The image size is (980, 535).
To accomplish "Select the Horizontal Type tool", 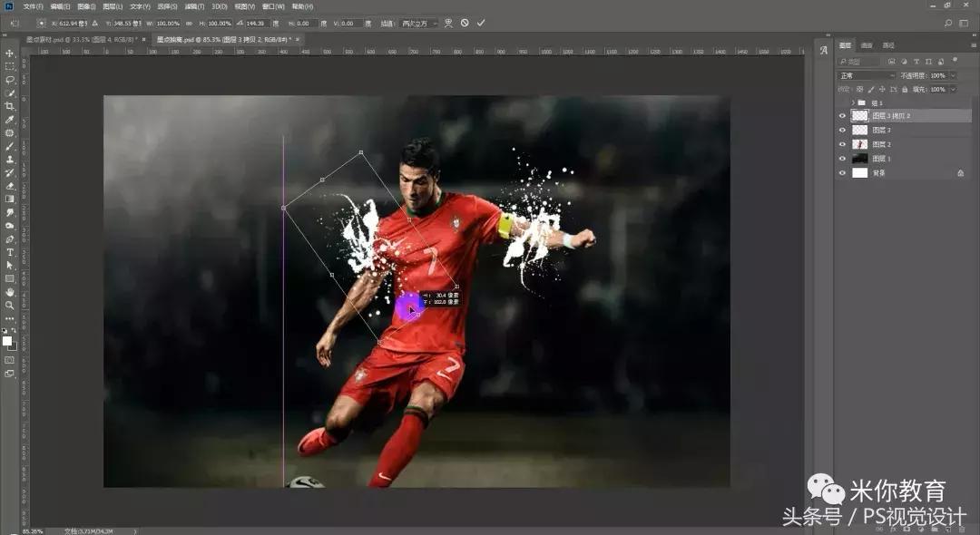I will (x=10, y=252).
